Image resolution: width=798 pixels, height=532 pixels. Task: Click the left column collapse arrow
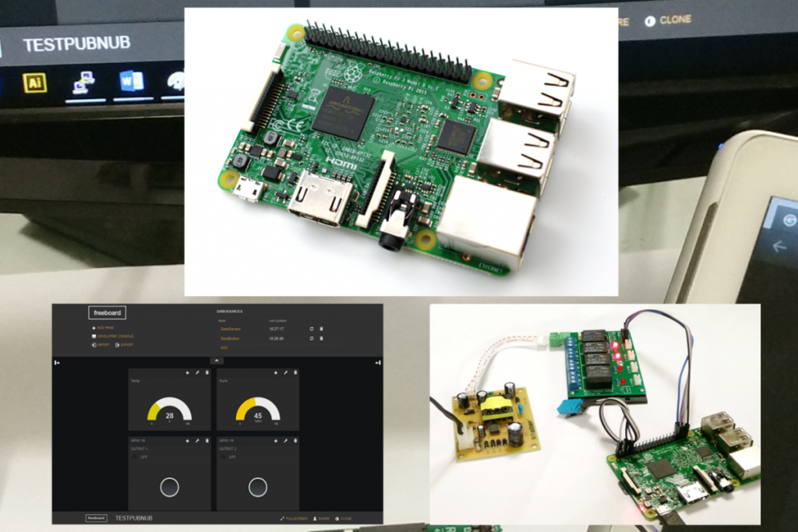click(56, 363)
